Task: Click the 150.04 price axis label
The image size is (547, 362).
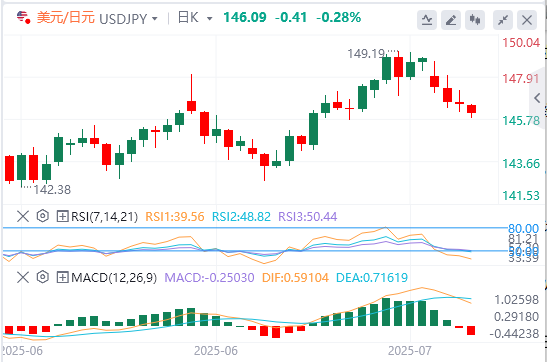Action: tap(521, 43)
